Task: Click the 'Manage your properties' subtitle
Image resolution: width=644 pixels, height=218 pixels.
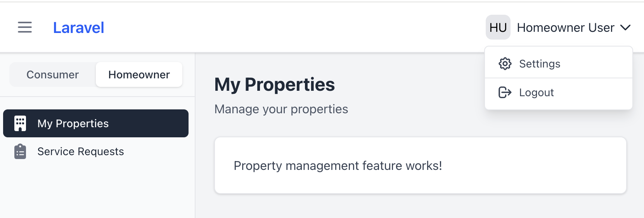Action: (x=281, y=109)
